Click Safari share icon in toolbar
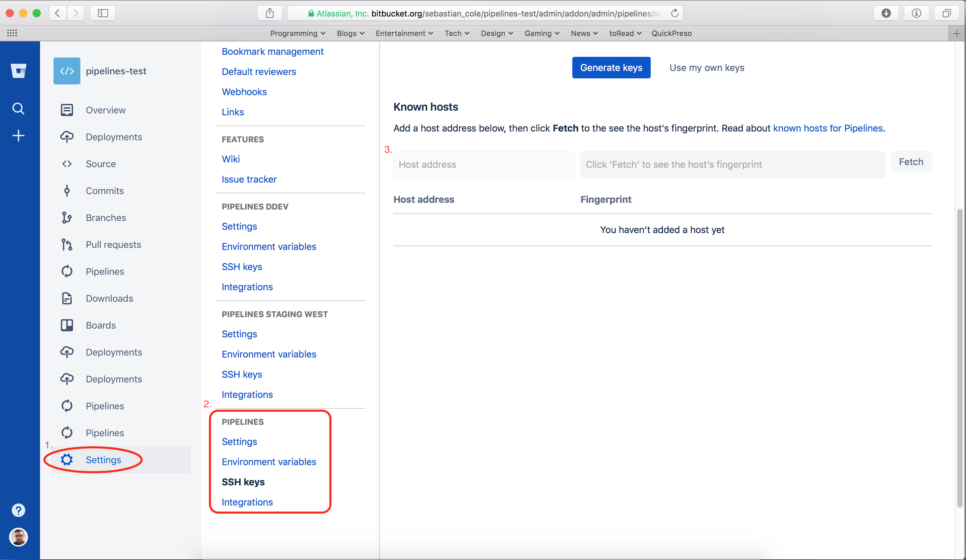 (270, 13)
